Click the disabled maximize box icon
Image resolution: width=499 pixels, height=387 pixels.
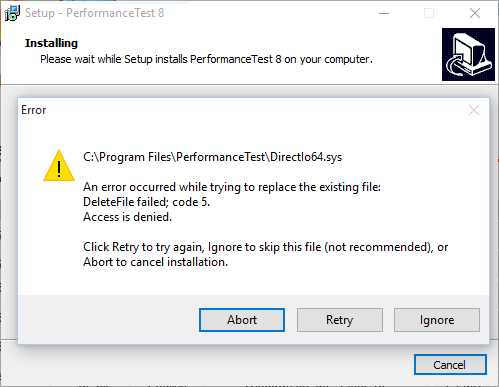(429, 13)
